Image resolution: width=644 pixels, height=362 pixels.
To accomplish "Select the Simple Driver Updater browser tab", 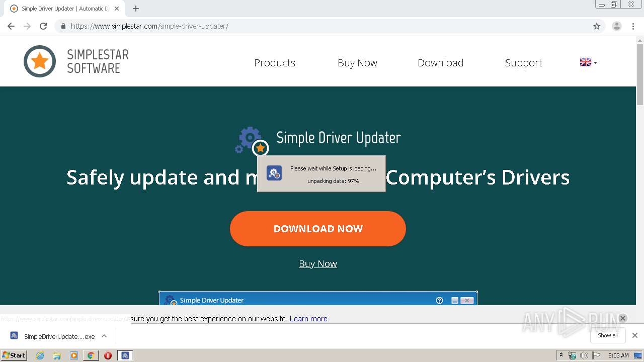I will [x=64, y=9].
